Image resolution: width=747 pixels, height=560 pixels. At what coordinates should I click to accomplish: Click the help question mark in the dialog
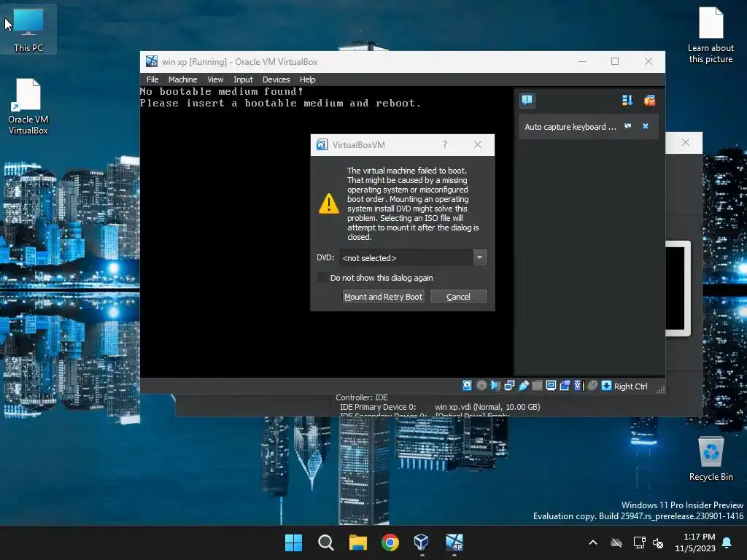coord(445,144)
